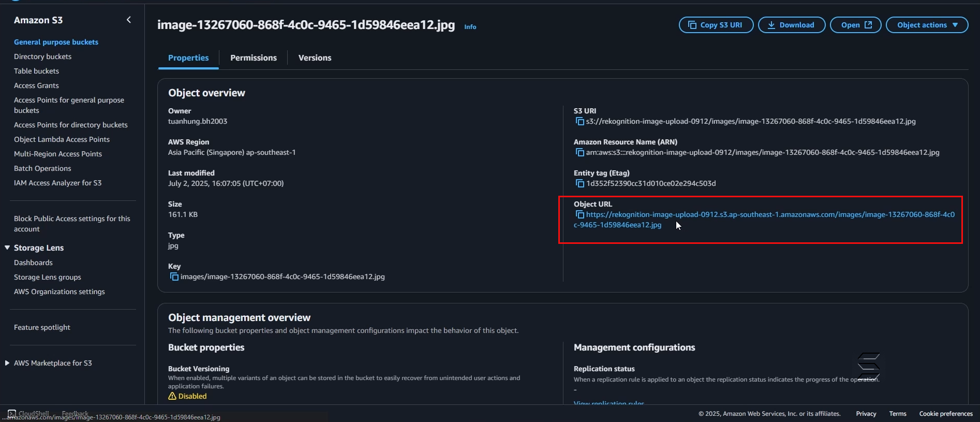
Task: Open Block Public Access settings for account
Action: tap(72, 224)
